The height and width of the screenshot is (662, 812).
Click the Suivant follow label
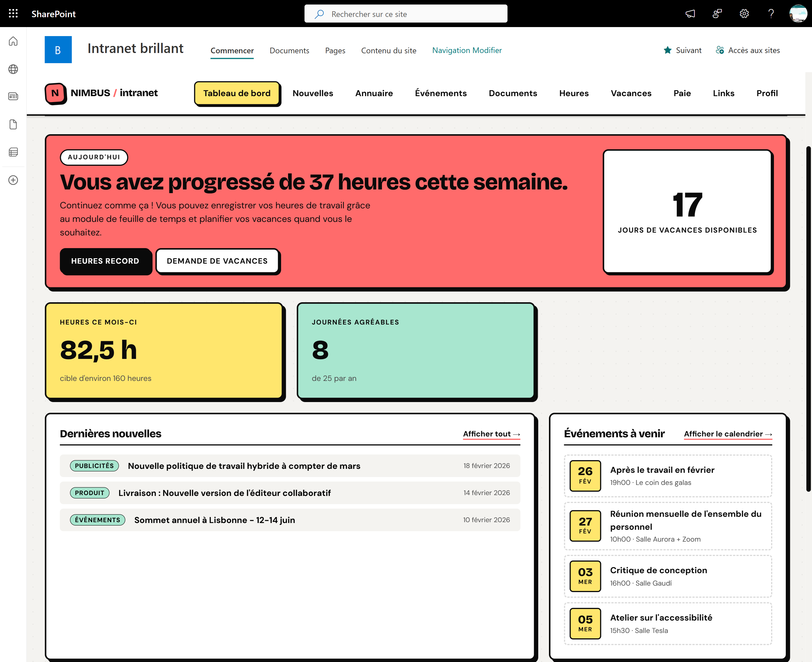(x=689, y=50)
